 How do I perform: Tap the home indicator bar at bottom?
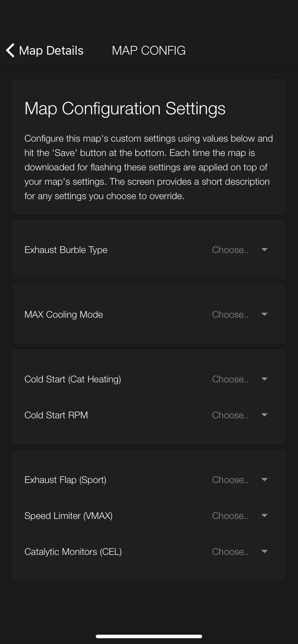point(149,636)
